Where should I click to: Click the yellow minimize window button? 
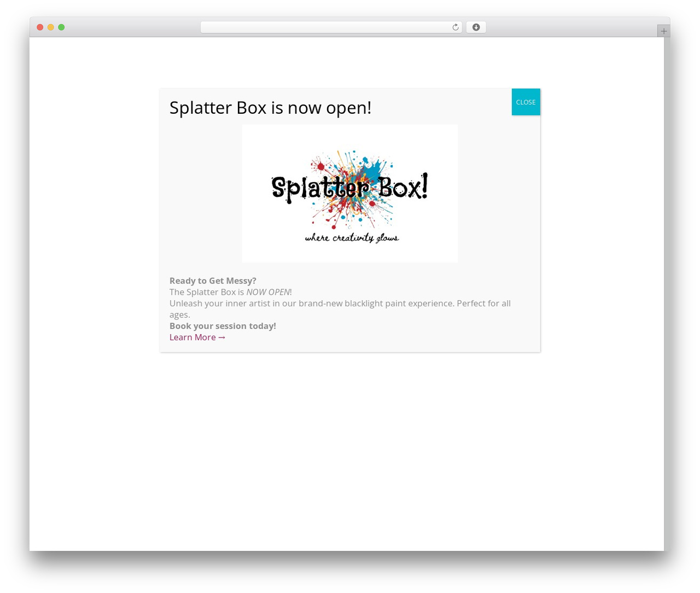coord(50,27)
